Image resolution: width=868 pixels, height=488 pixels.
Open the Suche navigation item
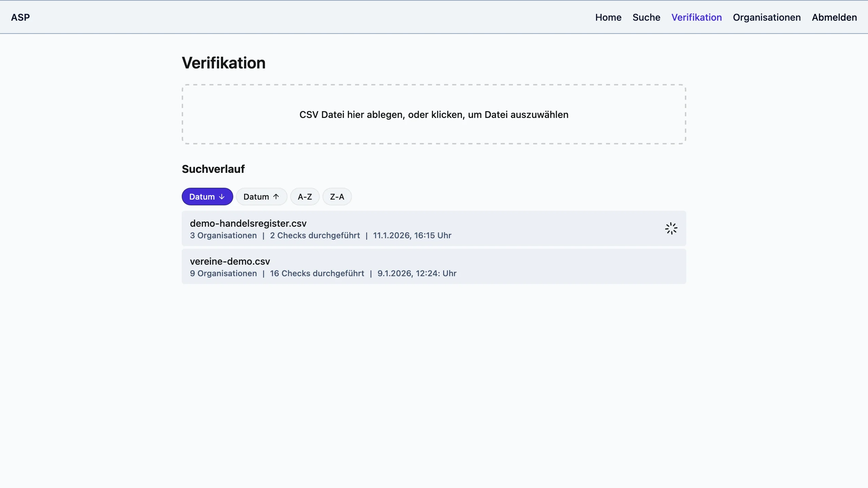pyautogui.click(x=646, y=17)
